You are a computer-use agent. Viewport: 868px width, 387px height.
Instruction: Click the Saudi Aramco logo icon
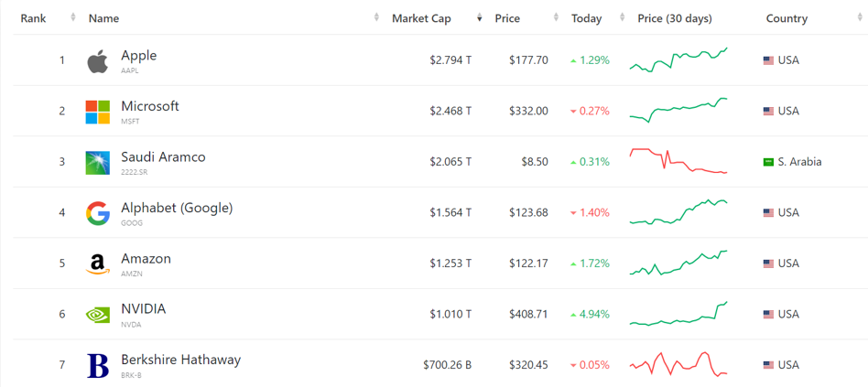(x=97, y=163)
